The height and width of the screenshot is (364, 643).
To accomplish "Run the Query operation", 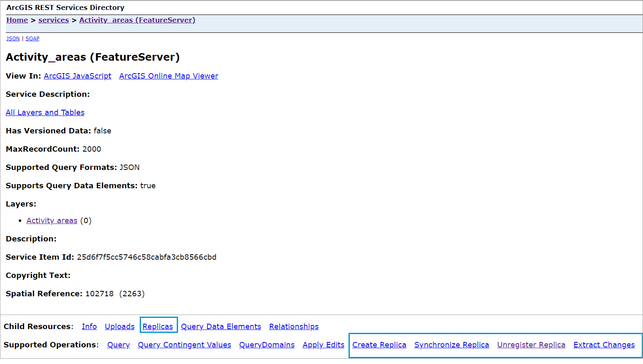I will (x=118, y=344).
